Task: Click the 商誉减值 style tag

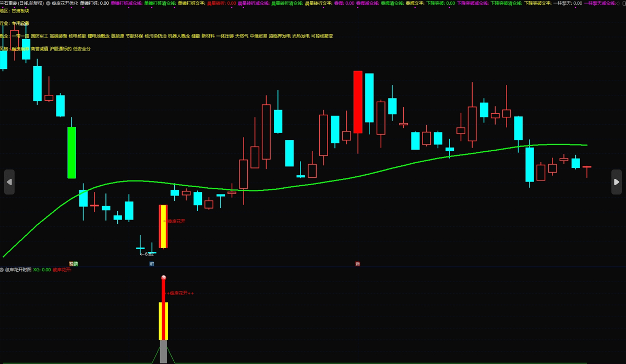Action: point(40,48)
